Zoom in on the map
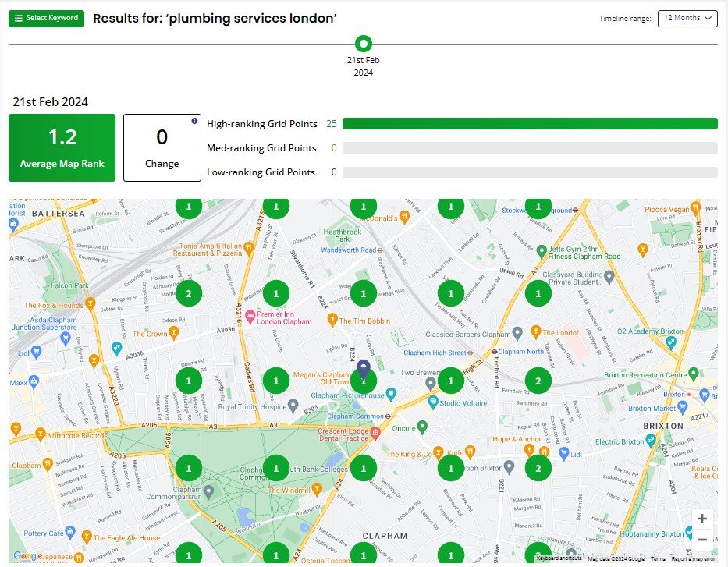 coord(701,519)
